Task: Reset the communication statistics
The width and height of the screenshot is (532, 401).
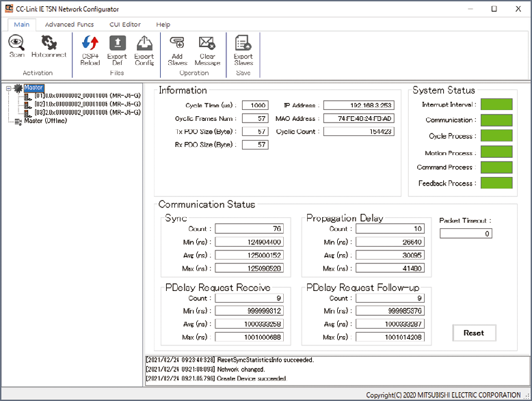Action: (x=474, y=333)
